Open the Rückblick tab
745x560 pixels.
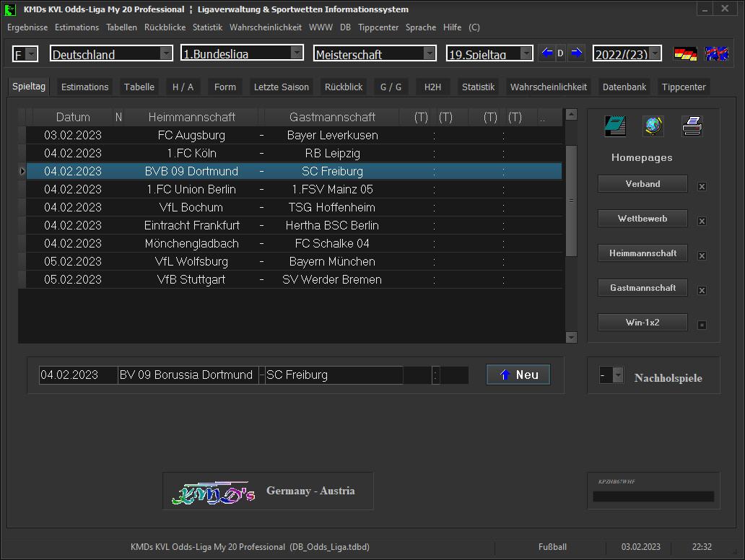[x=344, y=87]
